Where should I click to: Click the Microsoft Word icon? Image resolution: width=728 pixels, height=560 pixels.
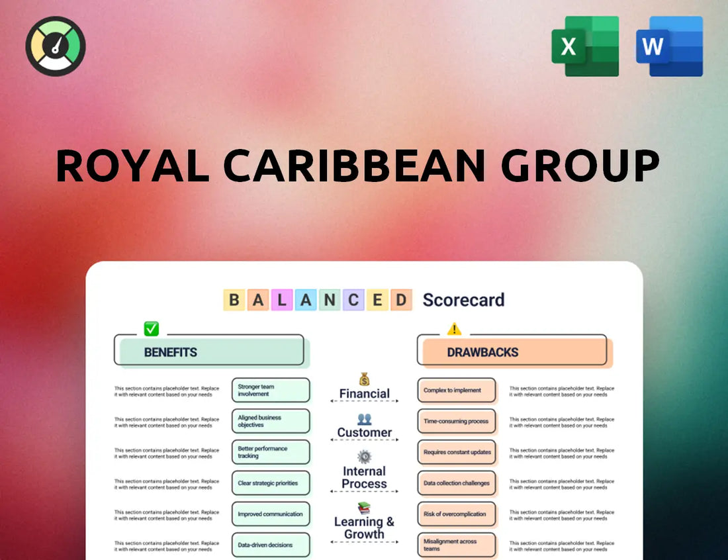click(x=670, y=46)
